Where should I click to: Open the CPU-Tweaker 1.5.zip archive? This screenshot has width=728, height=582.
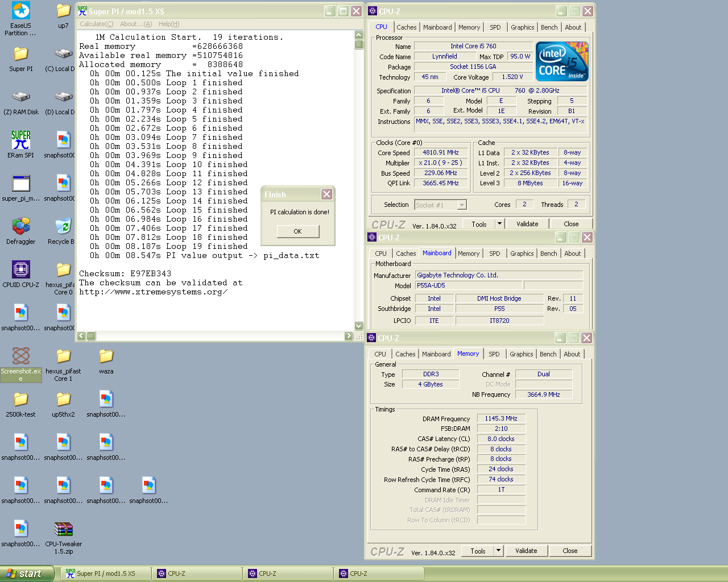[x=63, y=538]
